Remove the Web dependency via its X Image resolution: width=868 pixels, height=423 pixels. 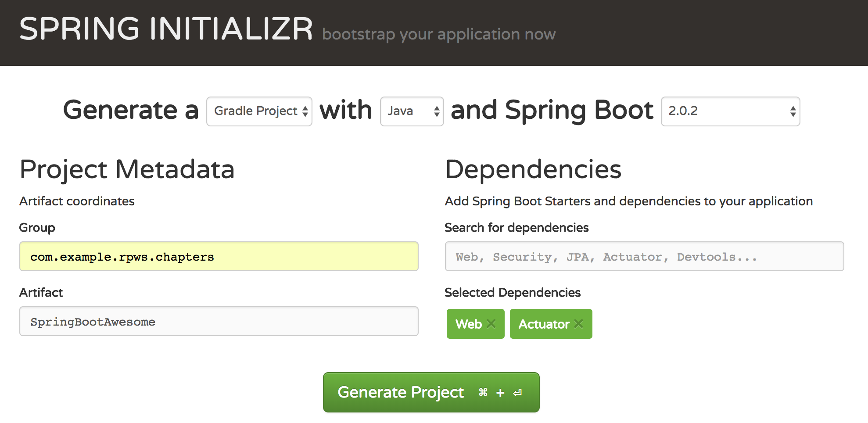491,324
